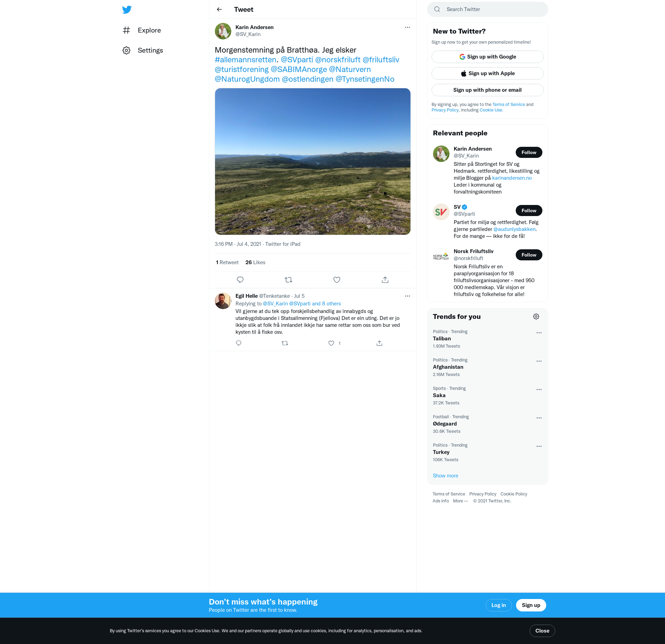Open @norskfriluft mention in tweet

338,60
